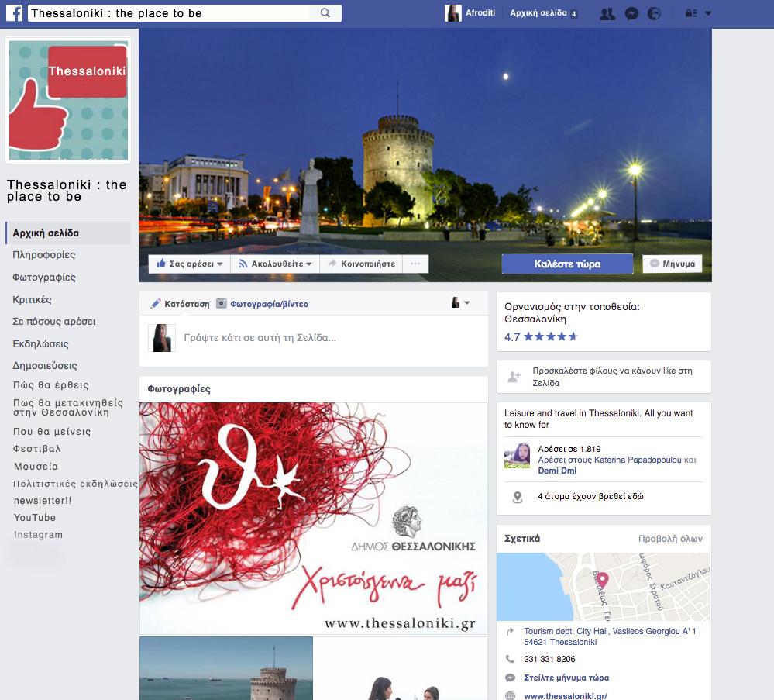Click Στείλτε μήνυμα τώρα link

(566, 678)
